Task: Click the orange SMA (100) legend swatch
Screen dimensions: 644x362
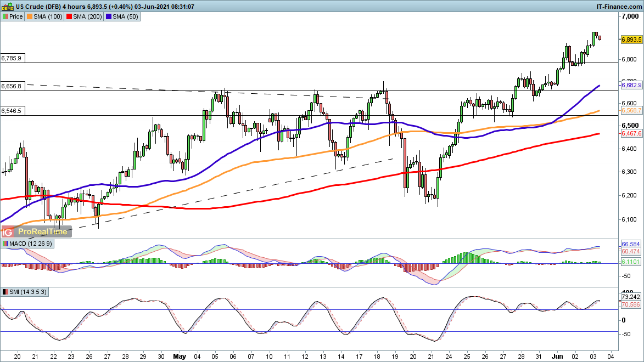Action: tap(30, 16)
